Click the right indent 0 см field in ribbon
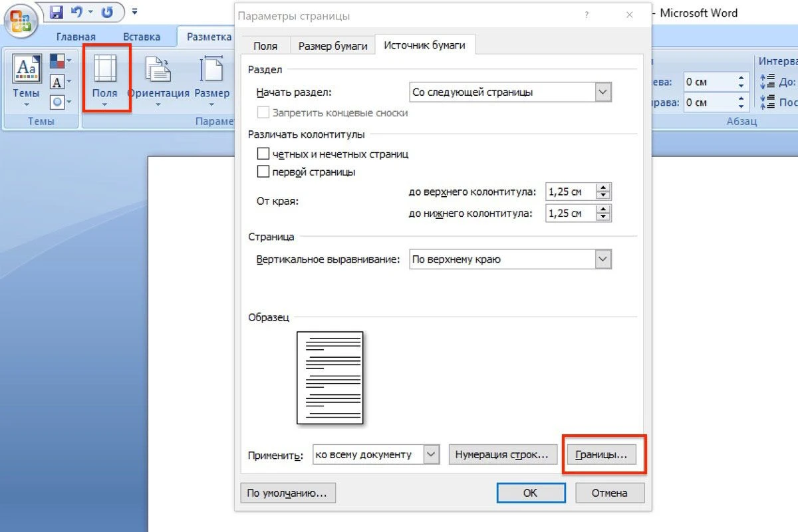This screenshot has height=532, width=798. pyautogui.click(x=708, y=102)
